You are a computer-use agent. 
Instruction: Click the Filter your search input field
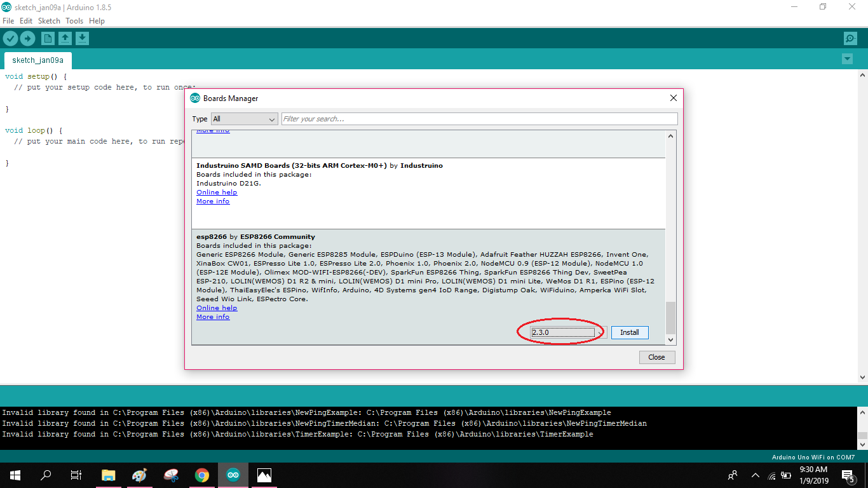pyautogui.click(x=479, y=119)
